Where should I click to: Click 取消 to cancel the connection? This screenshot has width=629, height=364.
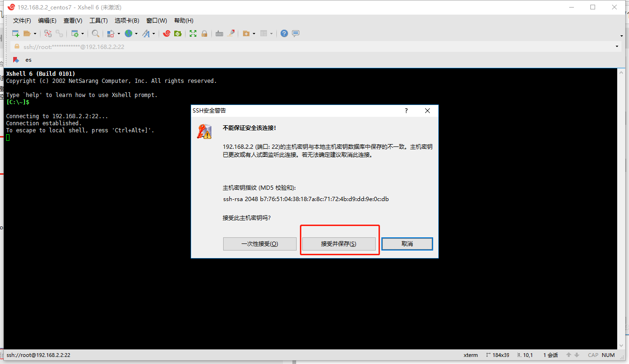(x=407, y=243)
